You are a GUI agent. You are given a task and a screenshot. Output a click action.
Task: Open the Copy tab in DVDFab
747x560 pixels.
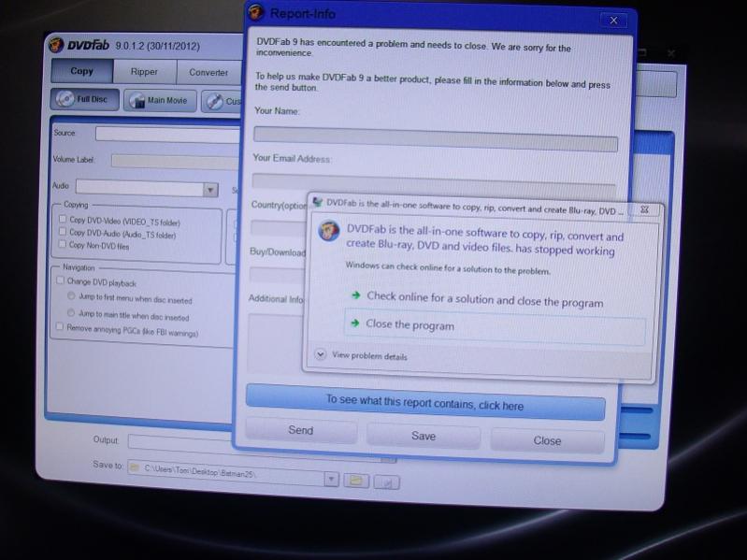[82, 71]
